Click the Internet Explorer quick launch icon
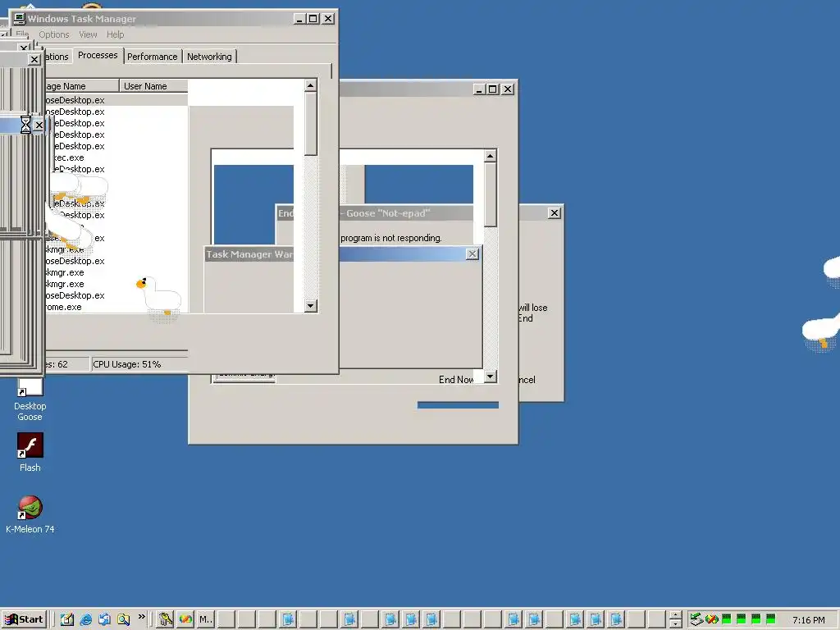 click(85, 619)
